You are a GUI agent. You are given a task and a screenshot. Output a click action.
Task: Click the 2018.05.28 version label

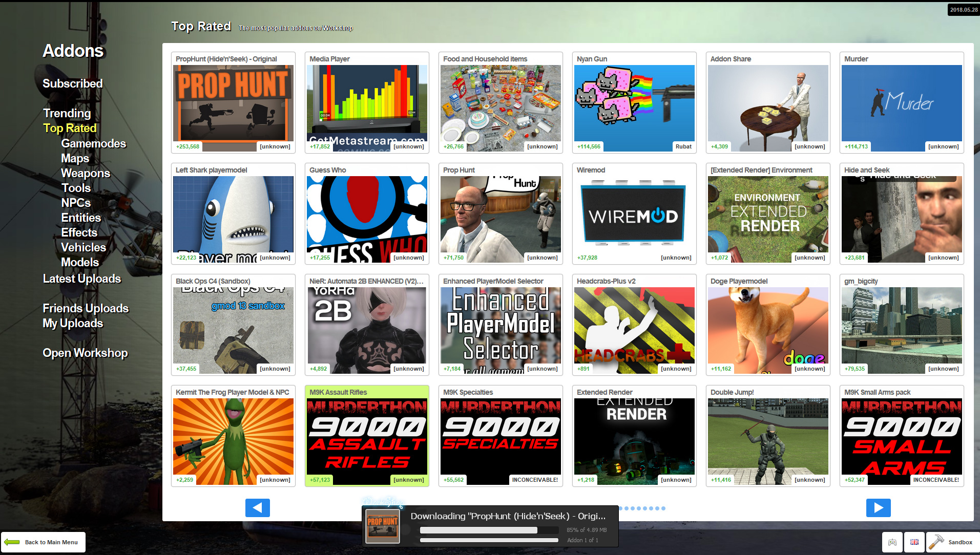(x=964, y=10)
